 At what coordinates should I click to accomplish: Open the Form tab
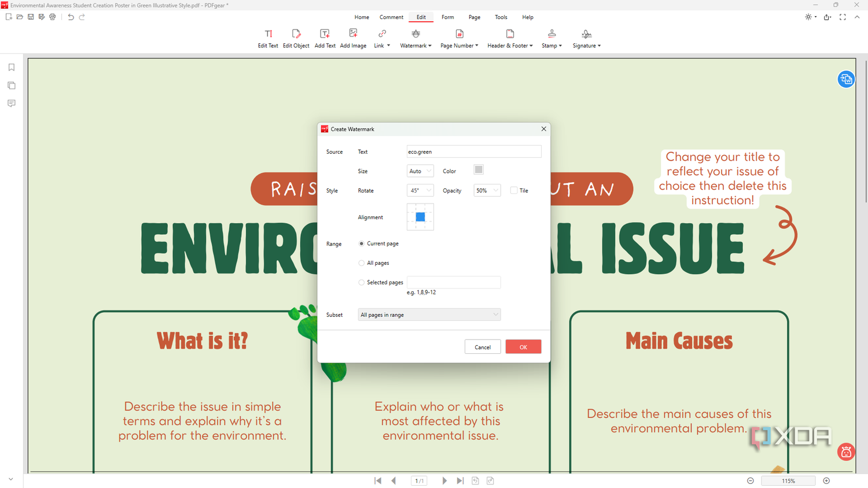448,17
